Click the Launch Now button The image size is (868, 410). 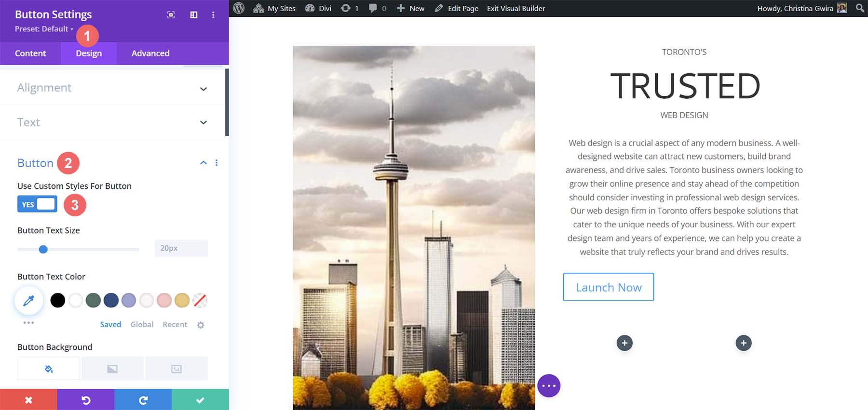pyautogui.click(x=608, y=287)
